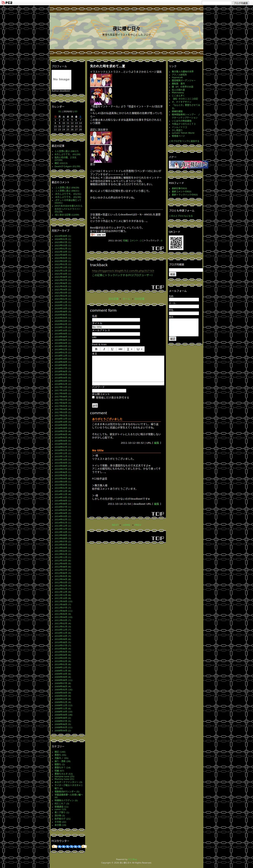This screenshot has width=253, height=868.
Task: Click この人とブロともになる
Action: point(181,216)
